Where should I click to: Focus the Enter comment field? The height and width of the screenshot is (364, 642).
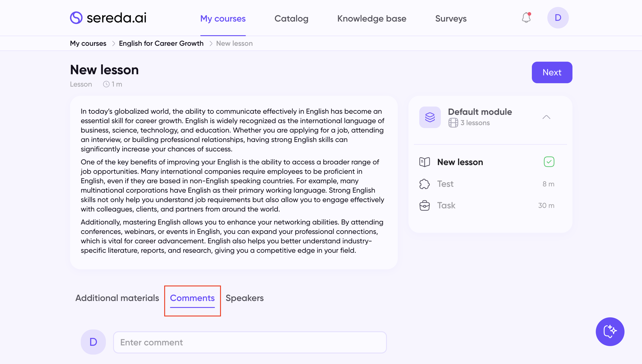250,342
